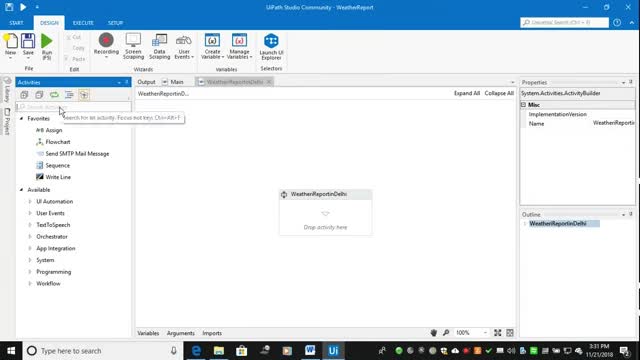
Task: Open Word from the taskbar
Action: coord(310,351)
